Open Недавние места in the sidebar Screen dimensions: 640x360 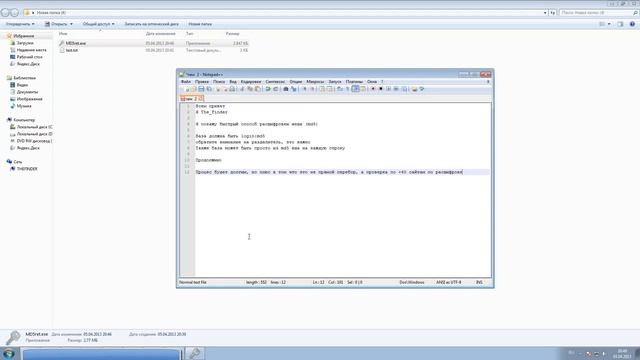[x=31, y=50]
